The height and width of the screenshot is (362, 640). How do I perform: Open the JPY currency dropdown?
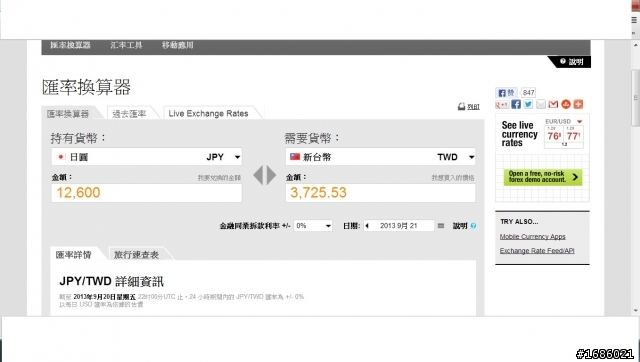147,157
